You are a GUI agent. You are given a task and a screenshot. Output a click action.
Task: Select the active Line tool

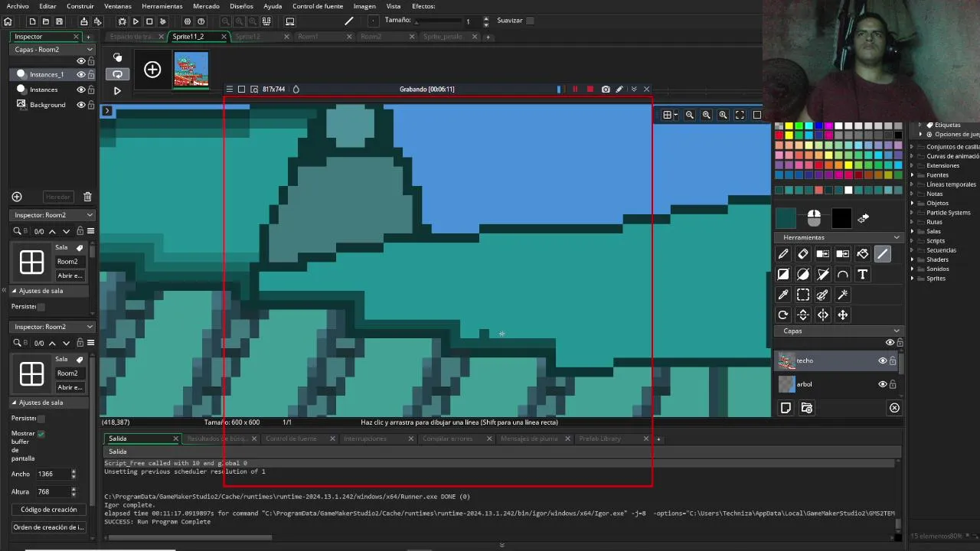[x=883, y=254]
